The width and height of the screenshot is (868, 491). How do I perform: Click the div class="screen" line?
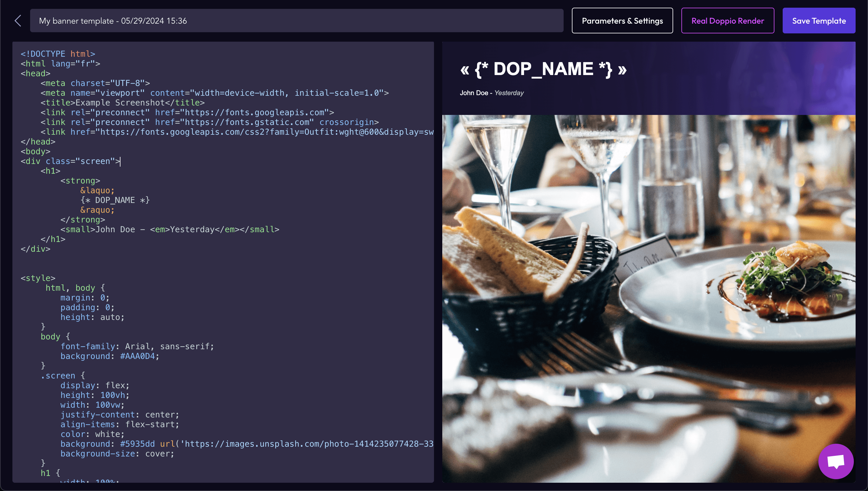[x=71, y=162]
